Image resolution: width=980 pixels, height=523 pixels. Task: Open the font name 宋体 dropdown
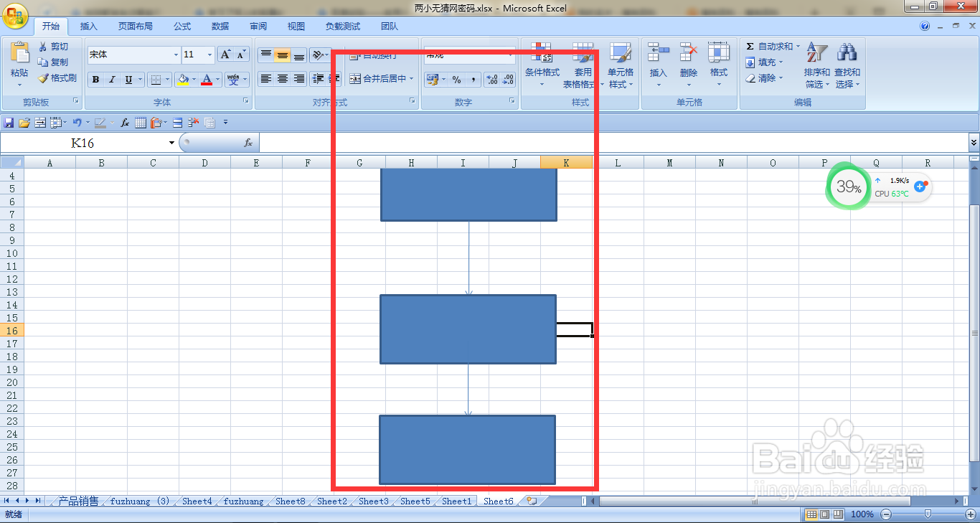[x=176, y=55]
